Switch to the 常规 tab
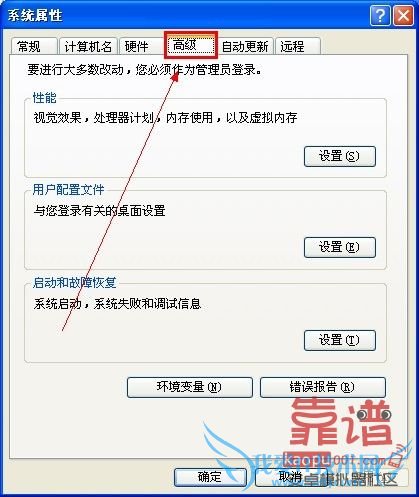The width and height of the screenshot is (419, 497). pyautogui.click(x=34, y=46)
